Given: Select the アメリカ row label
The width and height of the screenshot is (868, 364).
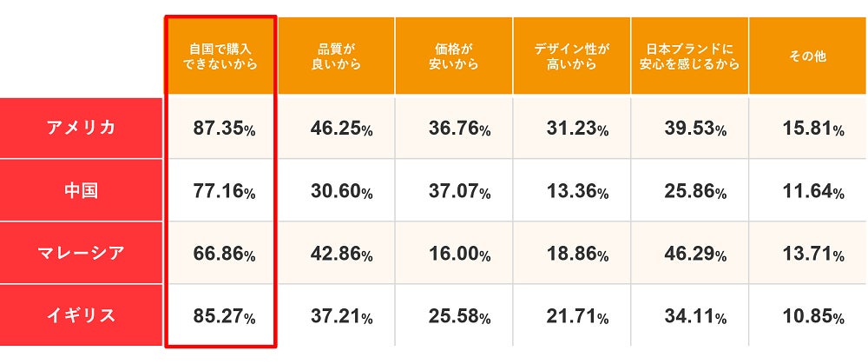Looking at the screenshot, I should [x=81, y=128].
